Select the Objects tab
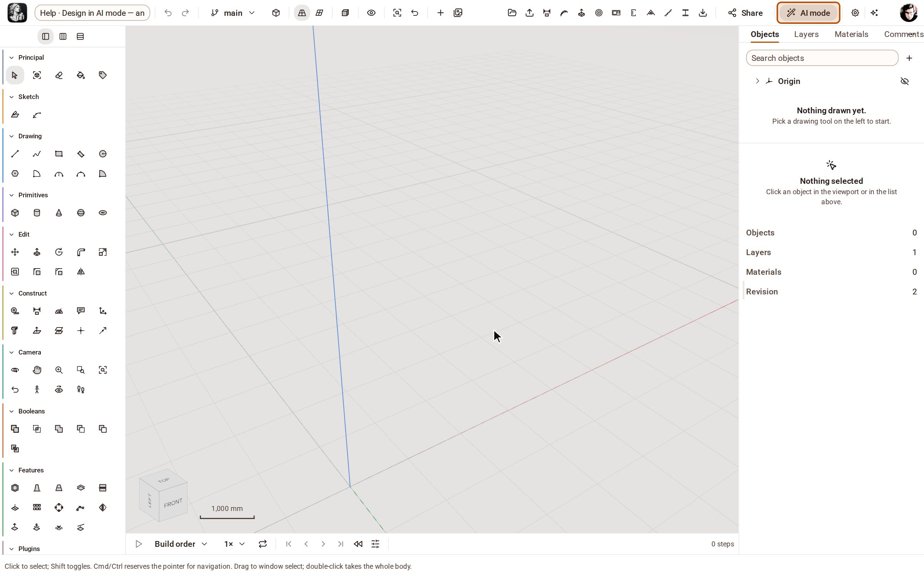This screenshot has width=924, height=578. click(x=765, y=34)
